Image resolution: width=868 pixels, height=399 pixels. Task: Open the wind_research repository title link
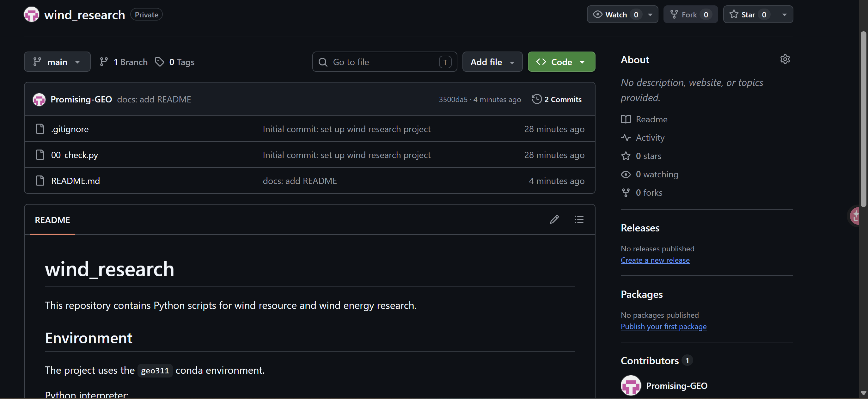point(85,15)
